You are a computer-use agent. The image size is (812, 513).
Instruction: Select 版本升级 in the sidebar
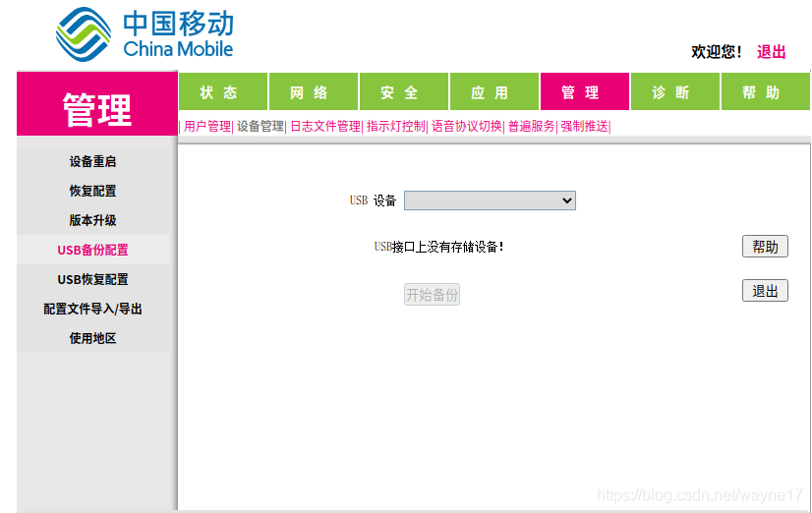[92, 220]
